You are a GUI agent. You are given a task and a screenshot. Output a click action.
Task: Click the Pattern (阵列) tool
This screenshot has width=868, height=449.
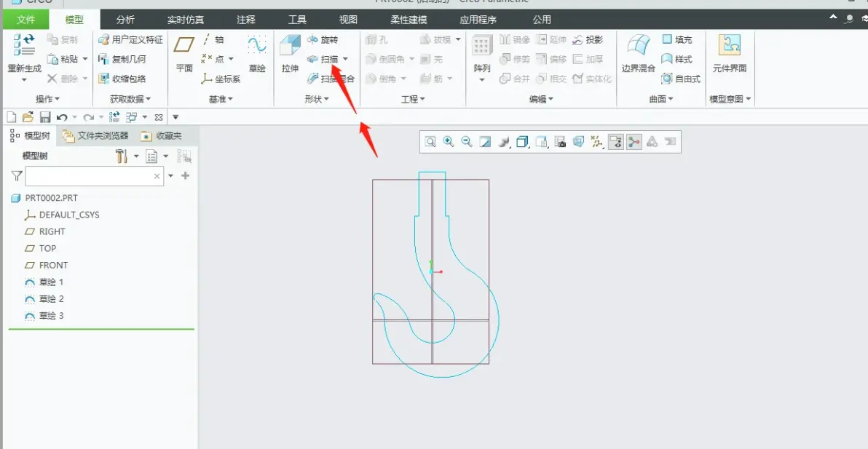pos(481,58)
